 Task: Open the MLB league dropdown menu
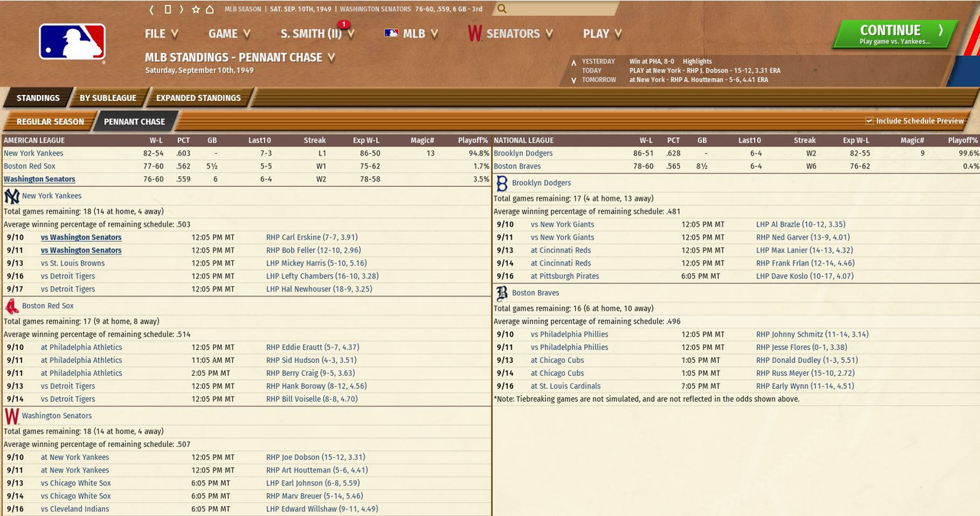412,34
